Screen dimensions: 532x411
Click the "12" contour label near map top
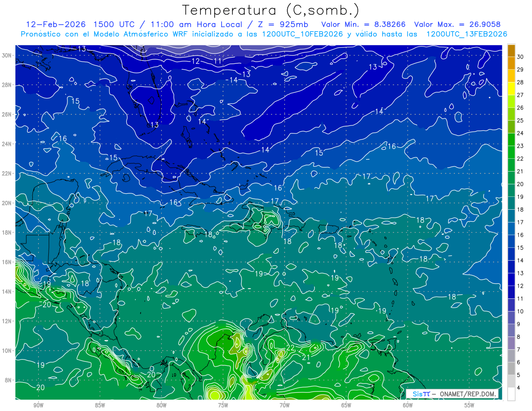pyautogui.click(x=196, y=61)
